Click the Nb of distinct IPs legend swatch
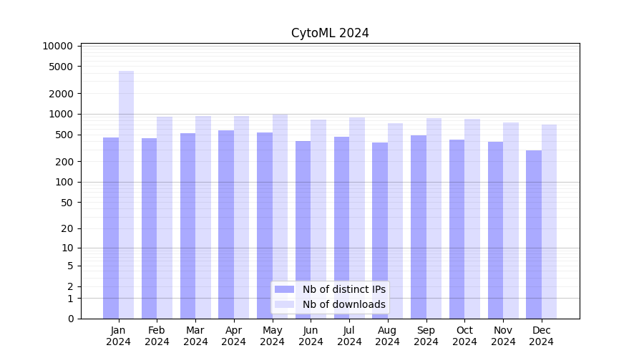Image resolution: width=644 pixels, height=358 pixels. pos(284,289)
